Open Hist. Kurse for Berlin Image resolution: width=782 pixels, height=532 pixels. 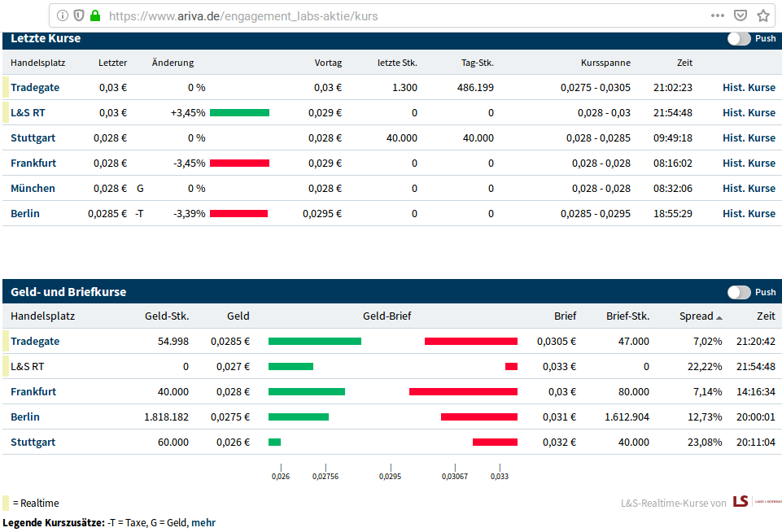(749, 213)
